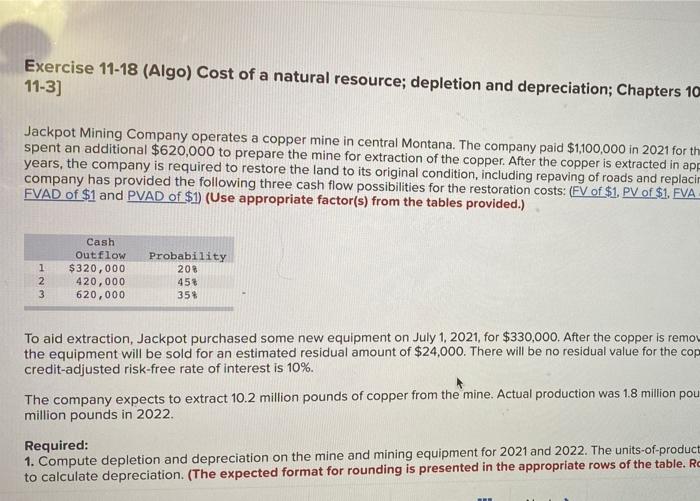700x501 pixels.
Task: Click the row number 3 cell in the table
Action: point(42,294)
